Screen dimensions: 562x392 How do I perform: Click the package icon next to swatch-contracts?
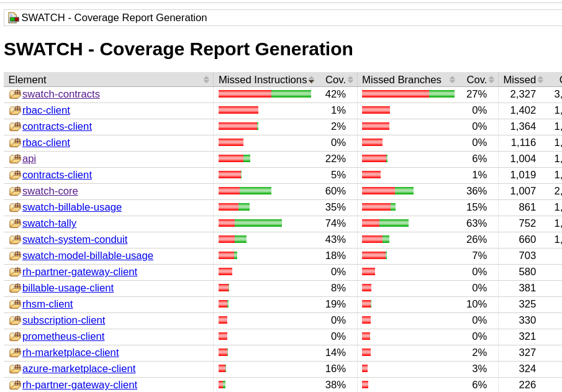tap(15, 94)
